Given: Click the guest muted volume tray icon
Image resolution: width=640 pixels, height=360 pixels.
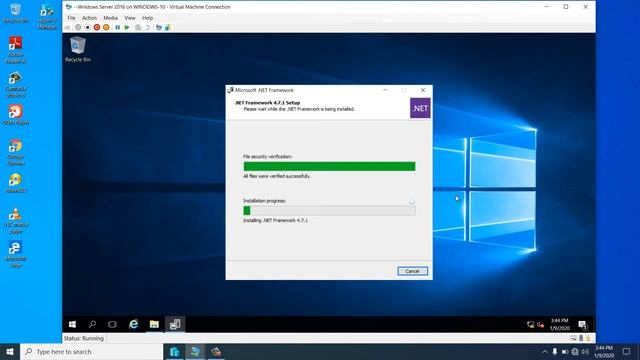Looking at the screenshot, I should tap(540, 324).
